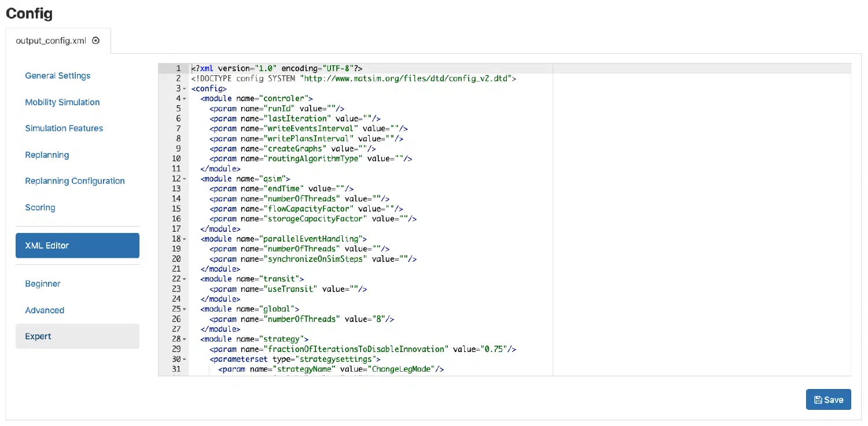This screenshot has width=868, height=426.
Task: Collapse the qsim module code fold
Action: click(x=185, y=179)
